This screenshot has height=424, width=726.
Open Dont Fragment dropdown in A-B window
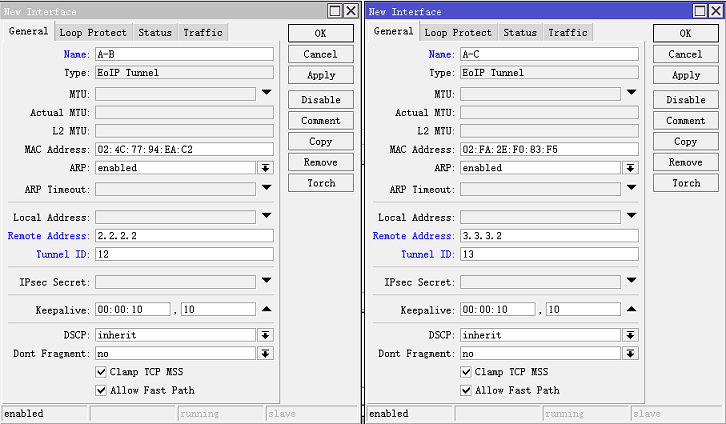coord(266,353)
